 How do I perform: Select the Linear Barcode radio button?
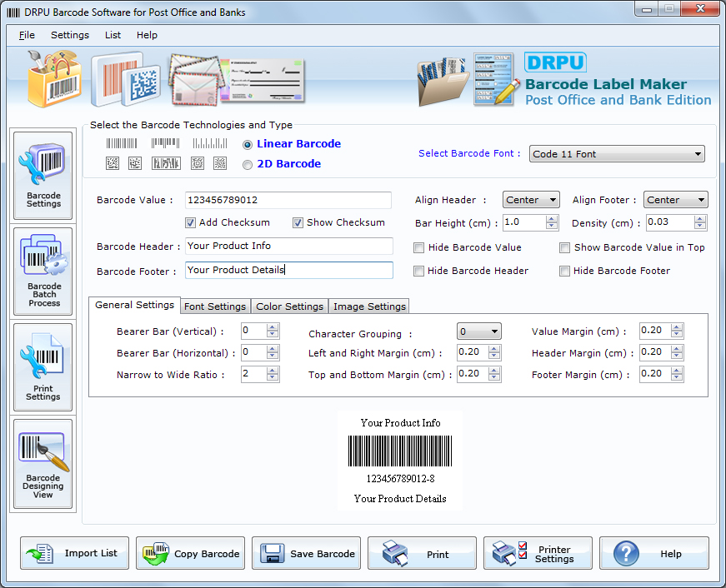[246, 143]
